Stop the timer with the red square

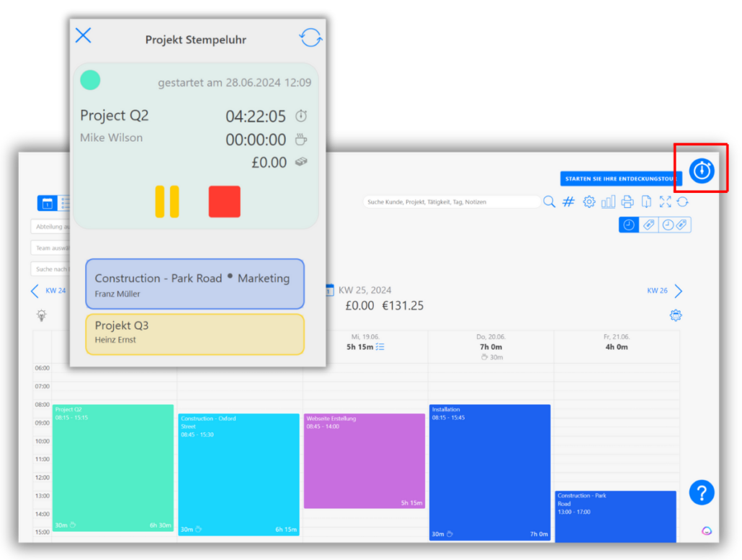coord(224,202)
